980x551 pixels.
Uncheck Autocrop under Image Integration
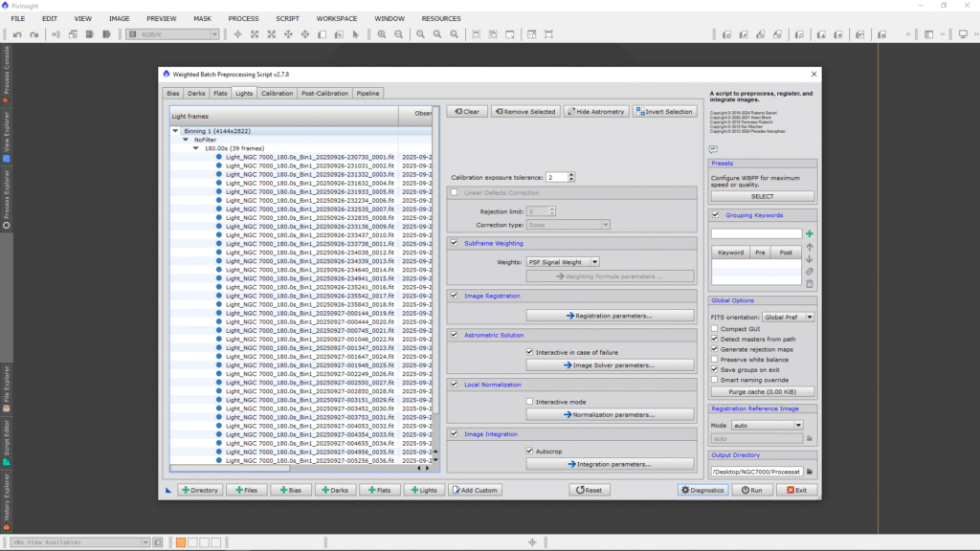click(529, 451)
